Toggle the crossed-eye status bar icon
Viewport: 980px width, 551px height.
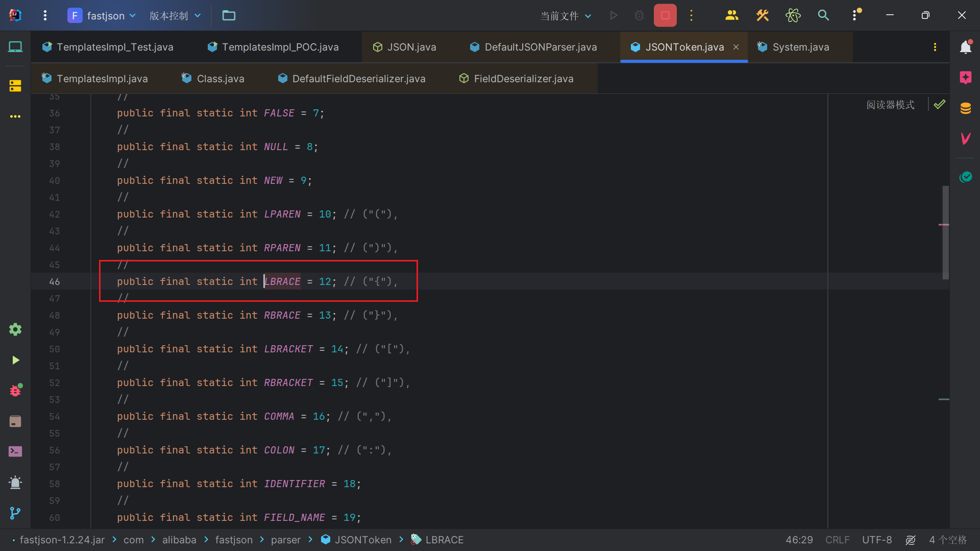point(911,540)
